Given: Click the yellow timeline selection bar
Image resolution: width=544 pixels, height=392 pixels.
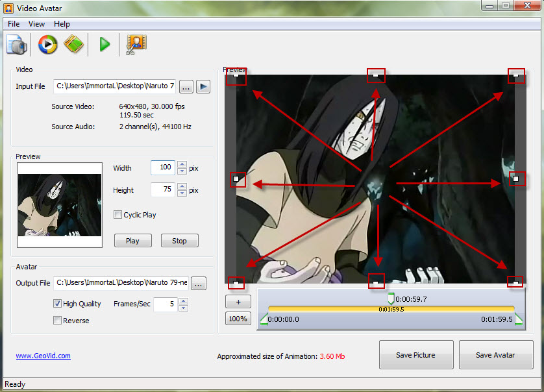Looking at the screenshot, I should [391, 309].
